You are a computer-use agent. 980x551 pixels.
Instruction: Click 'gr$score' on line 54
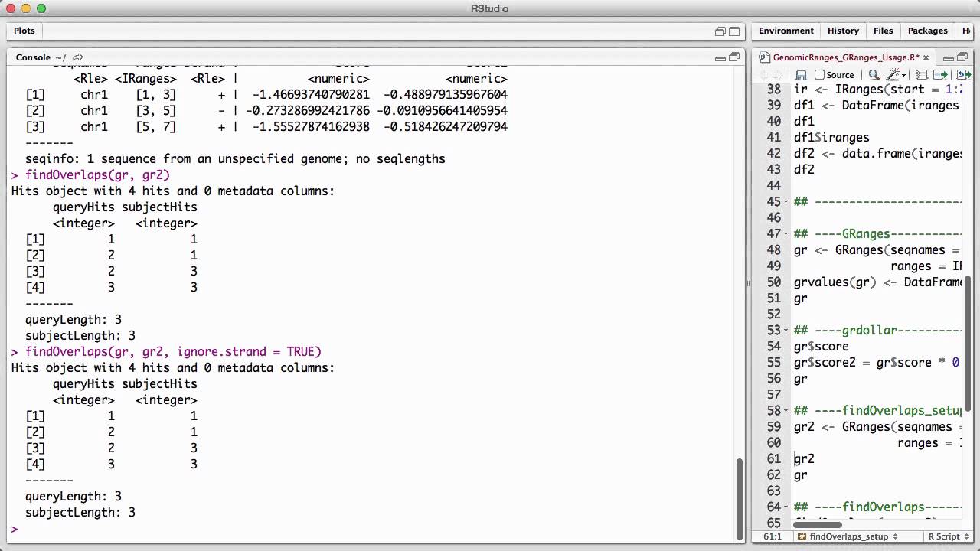pyautogui.click(x=822, y=347)
